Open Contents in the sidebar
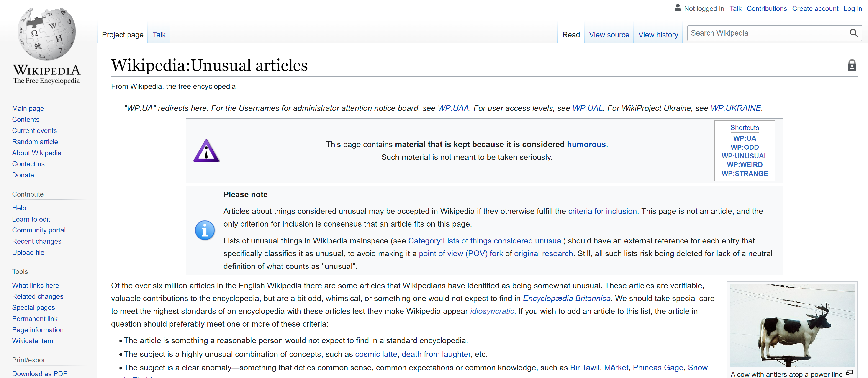The height and width of the screenshot is (378, 868). [26, 120]
